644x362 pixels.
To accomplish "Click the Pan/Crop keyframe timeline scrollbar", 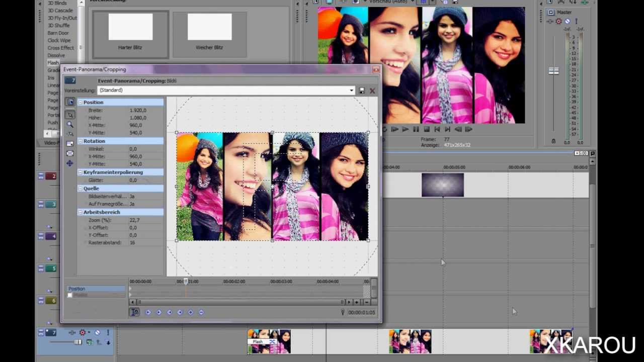I will (x=240, y=302).
